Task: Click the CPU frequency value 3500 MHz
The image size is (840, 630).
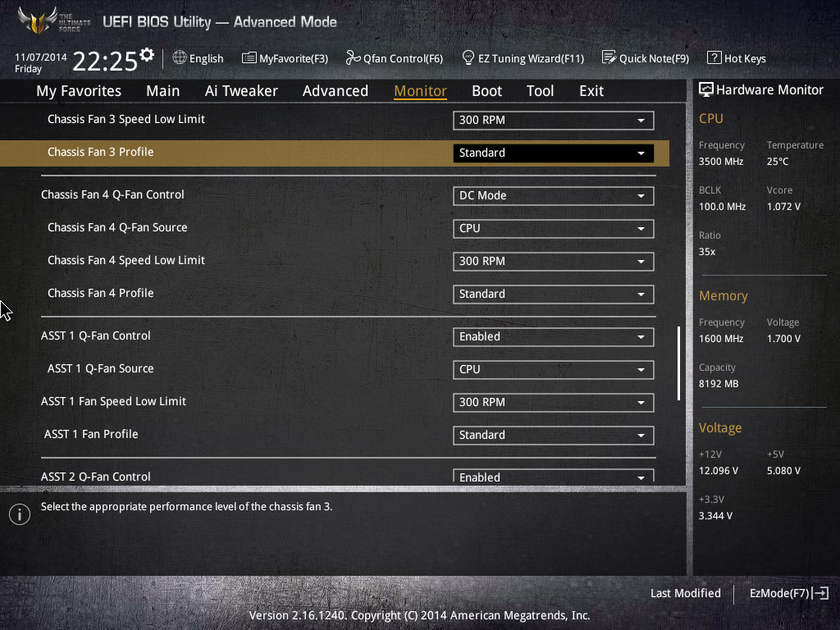Action: click(720, 162)
